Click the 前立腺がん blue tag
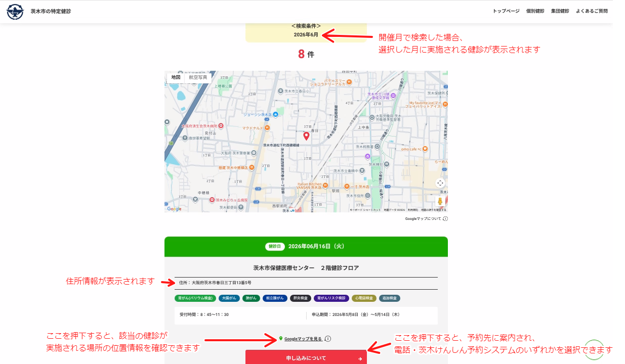This screenshot has height=364, width=625. (x=275, y=298)
